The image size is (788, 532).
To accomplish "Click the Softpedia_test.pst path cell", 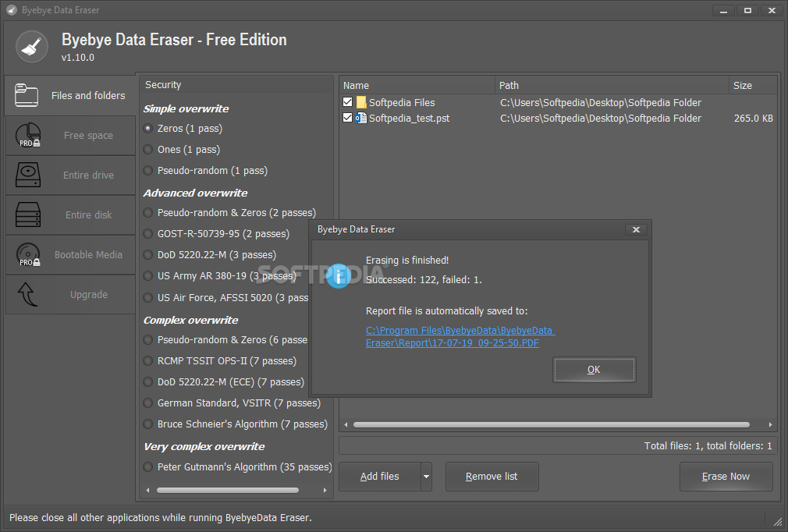I will (601, 119).
